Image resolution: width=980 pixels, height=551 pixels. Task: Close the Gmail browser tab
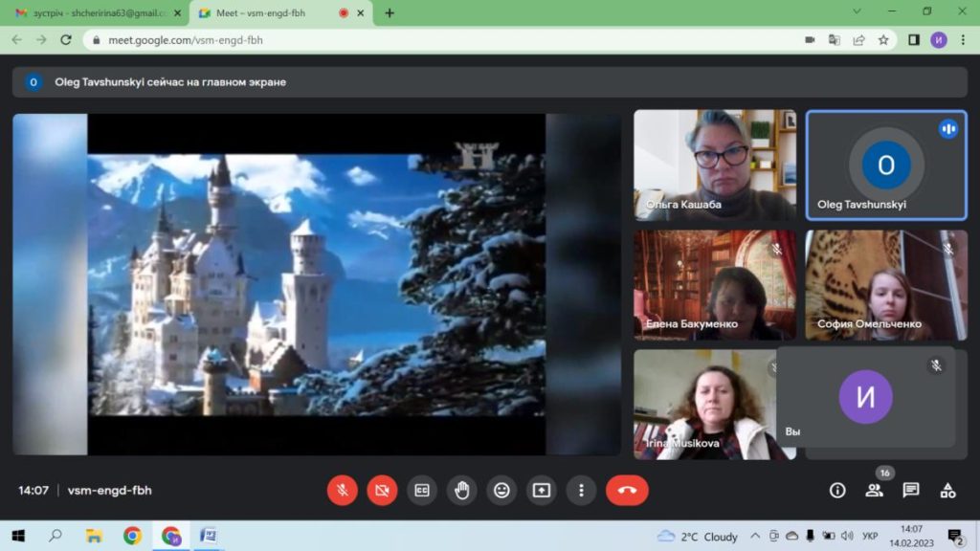177,13
